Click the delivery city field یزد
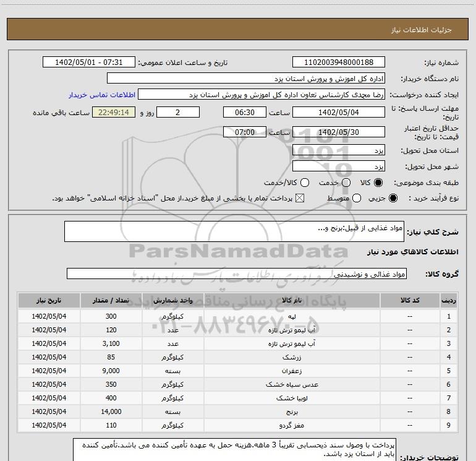Image resolution: width=476 pixels, height=461 pixels. click(339, 166)
